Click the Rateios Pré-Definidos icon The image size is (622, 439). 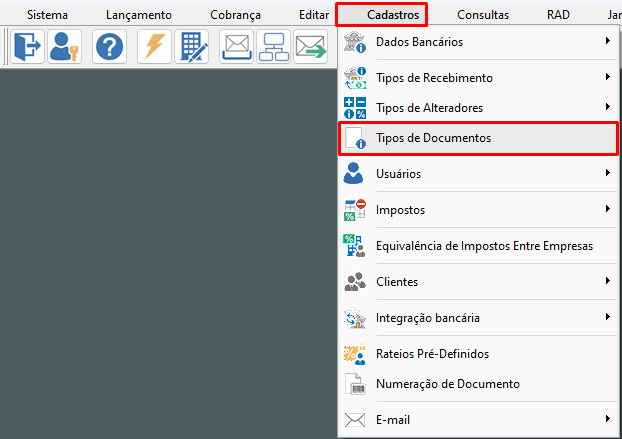click(354, 354)
